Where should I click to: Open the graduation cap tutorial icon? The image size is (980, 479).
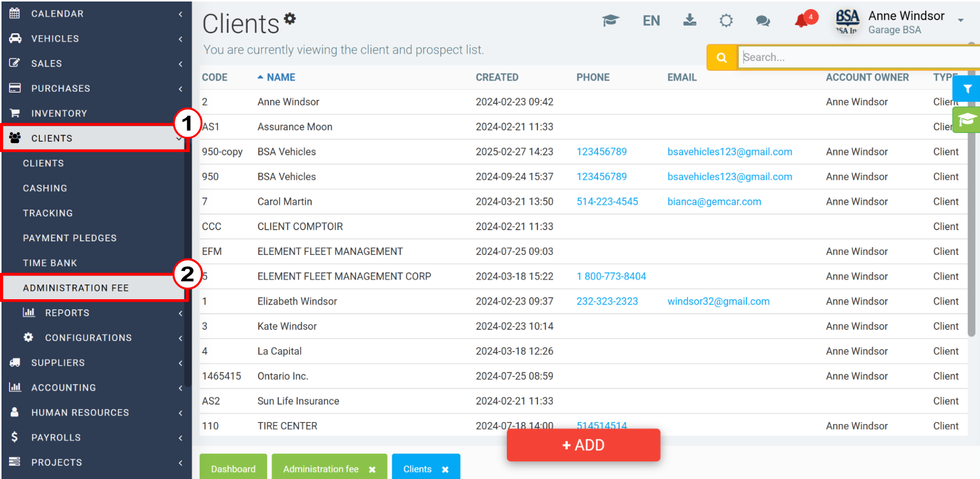[x=611, y=21]
